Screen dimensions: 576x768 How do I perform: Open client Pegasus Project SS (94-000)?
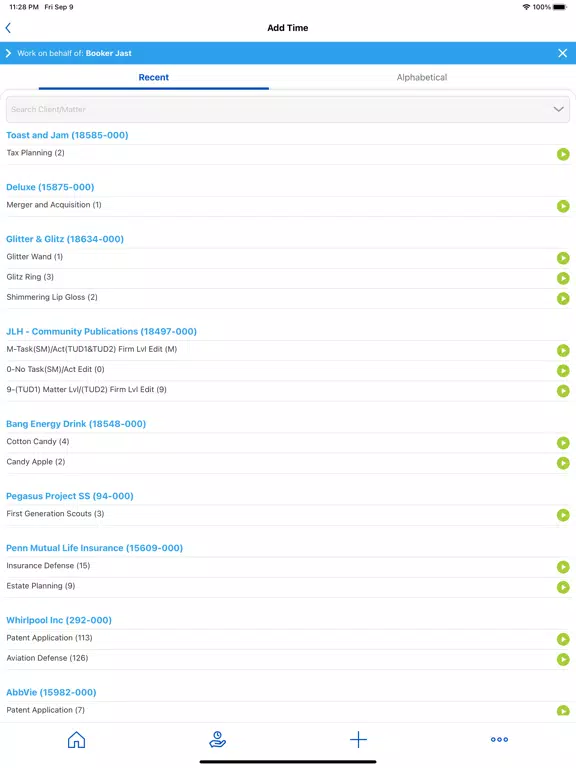pyautogui.click(x=70, y=496)
